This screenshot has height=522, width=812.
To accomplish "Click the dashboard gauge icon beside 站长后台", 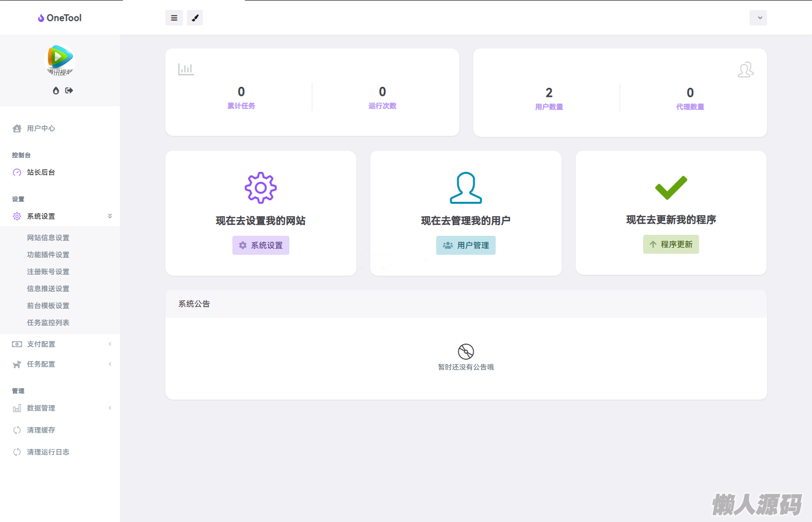I will tap(17, 172).
